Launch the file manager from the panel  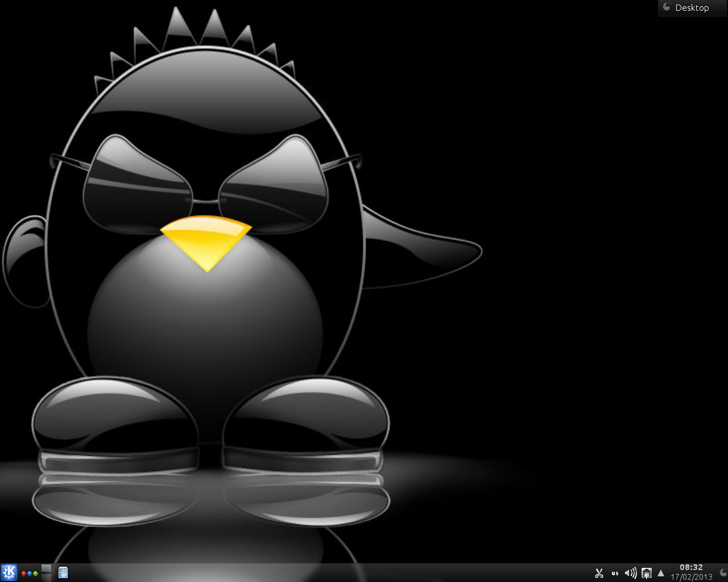tap(63, 573)
